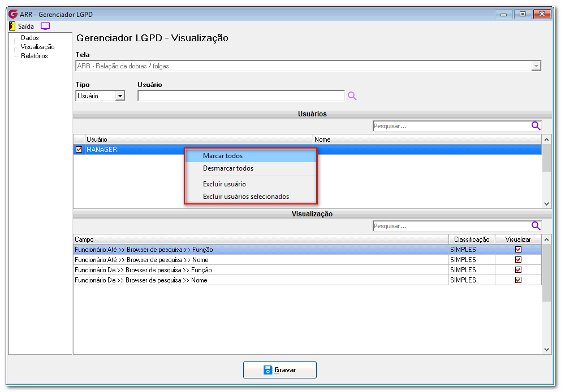Select Excluir usuários selecionados menu entry

tap(251, 197)
